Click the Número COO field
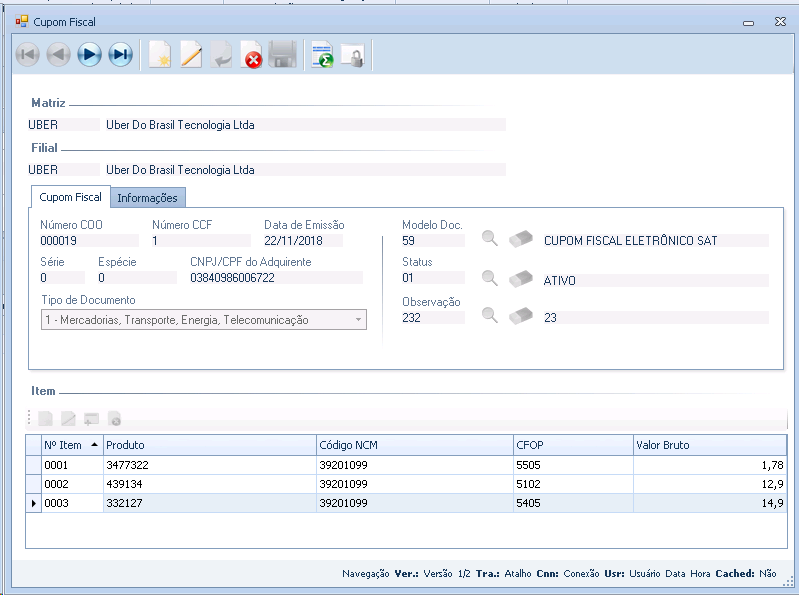The width and height of the screenshot is (799, 595). pos(88,240)
